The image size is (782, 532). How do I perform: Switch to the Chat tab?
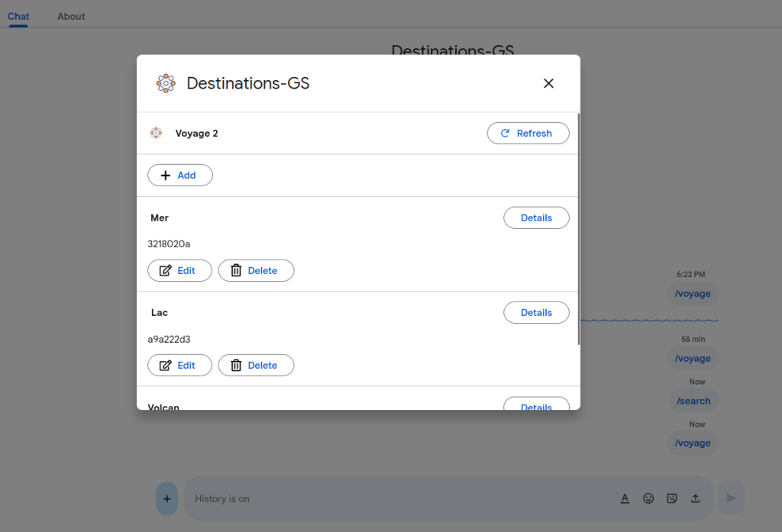[18, 16]
